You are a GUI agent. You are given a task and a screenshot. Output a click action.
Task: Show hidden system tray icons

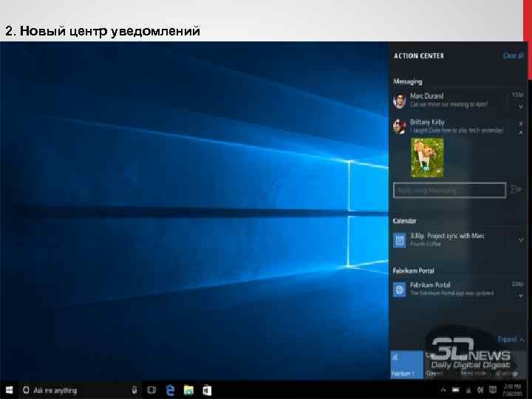pos(443,390)
